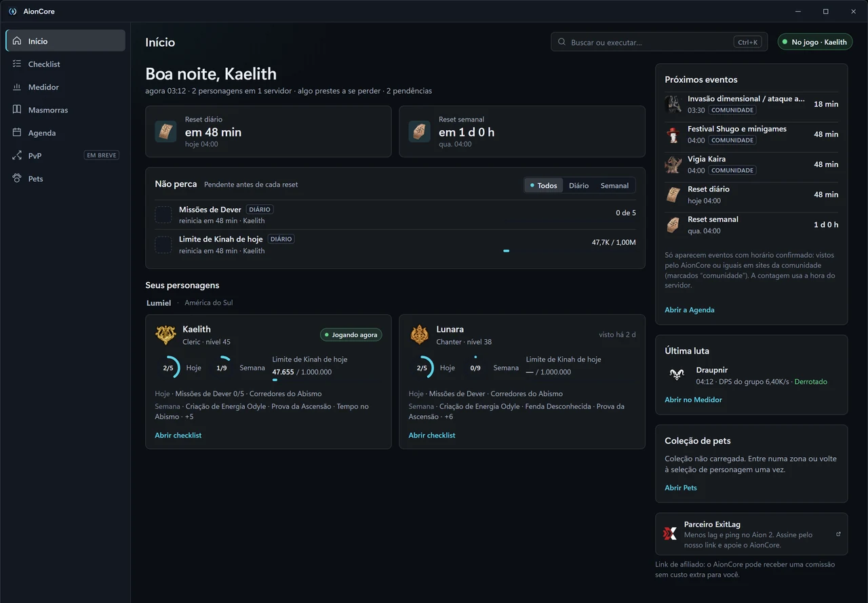Screen dimensions: 868x603
Task: Click the Ctrl+K shortcut badge
Action: point(748,42)
